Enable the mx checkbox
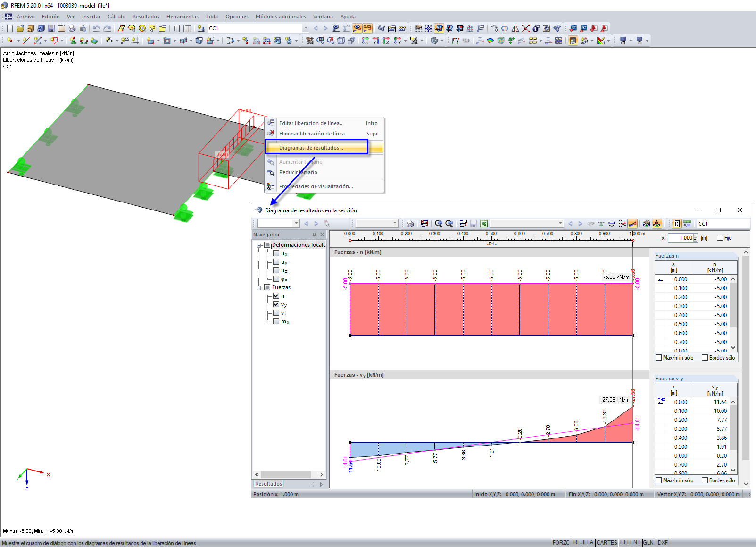The image size is (756, 547). pyautogui.click(x=276, y=321)
